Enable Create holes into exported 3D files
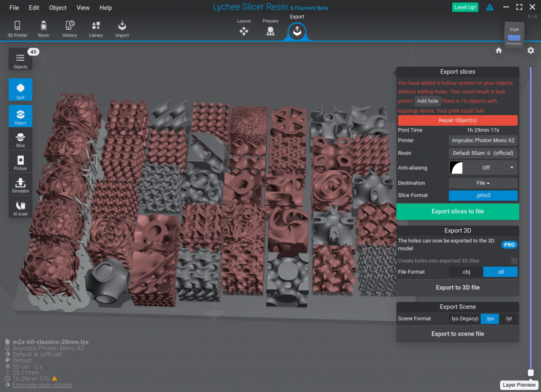Image resolution: width=541 pixels, height=392 pixels. tap(514, 261)
